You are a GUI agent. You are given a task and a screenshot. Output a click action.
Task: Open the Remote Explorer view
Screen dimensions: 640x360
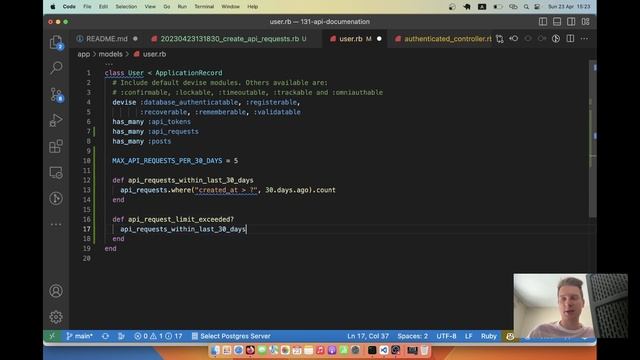pos(56,173)
